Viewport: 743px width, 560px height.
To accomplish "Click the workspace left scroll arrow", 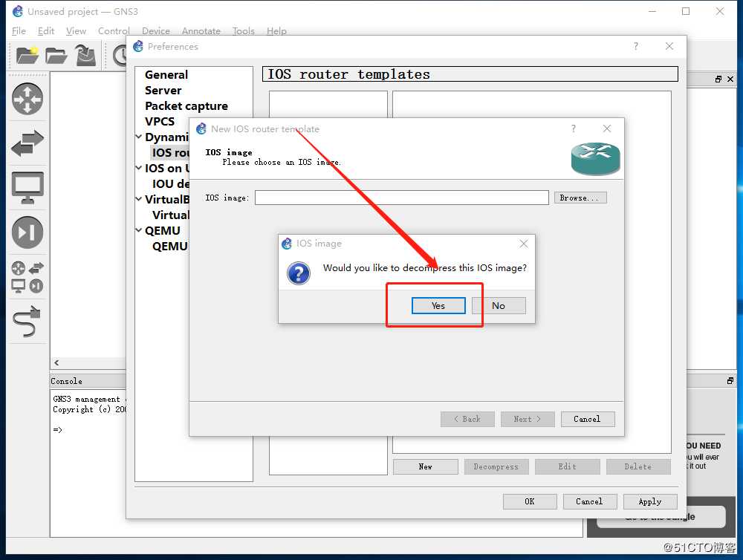I will [x=56, y=363].
